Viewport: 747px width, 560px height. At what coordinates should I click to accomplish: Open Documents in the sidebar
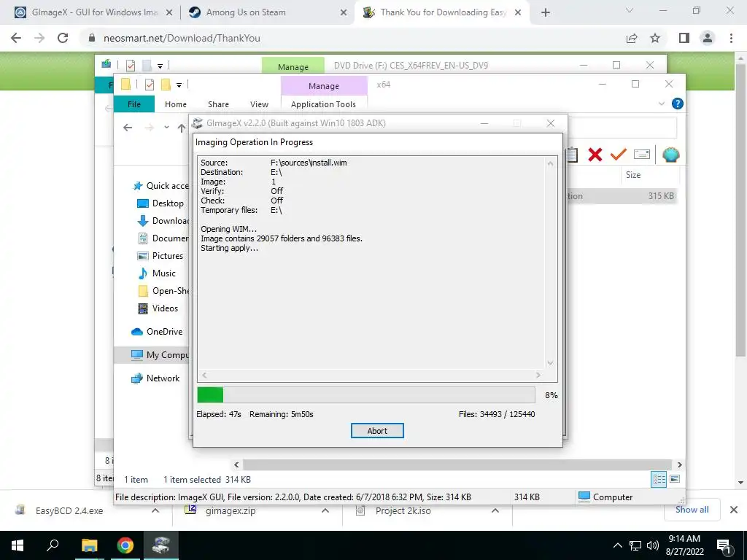coord(163,238)
